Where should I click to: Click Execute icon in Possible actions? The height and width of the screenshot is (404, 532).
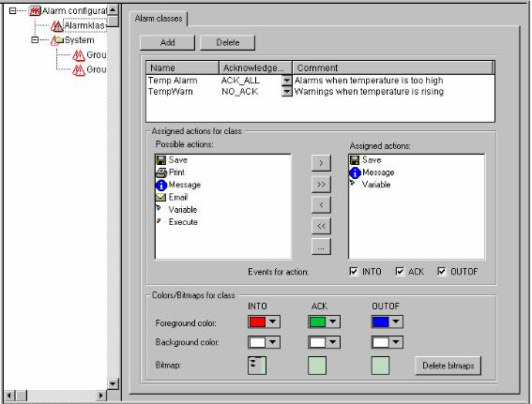pos(159,220)
